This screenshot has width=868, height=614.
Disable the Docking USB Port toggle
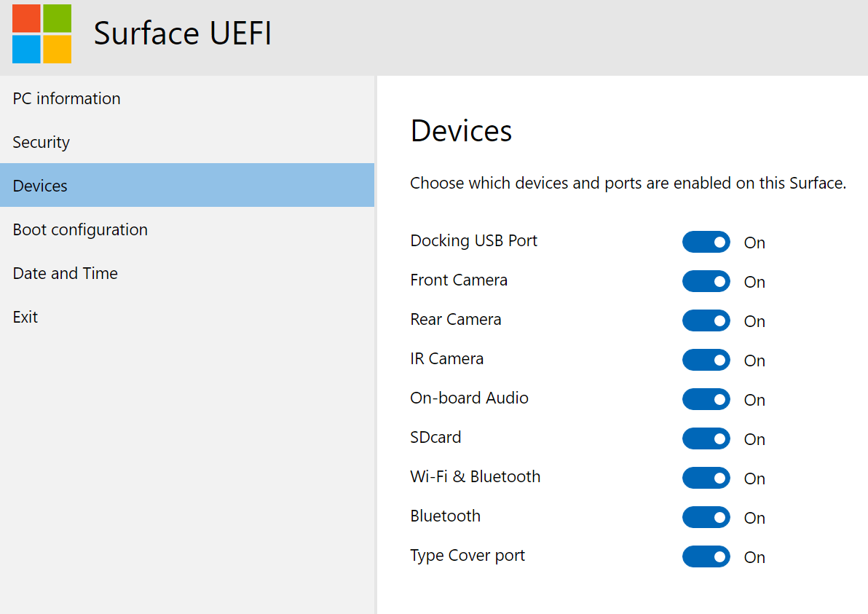click(x=706, y=242)
